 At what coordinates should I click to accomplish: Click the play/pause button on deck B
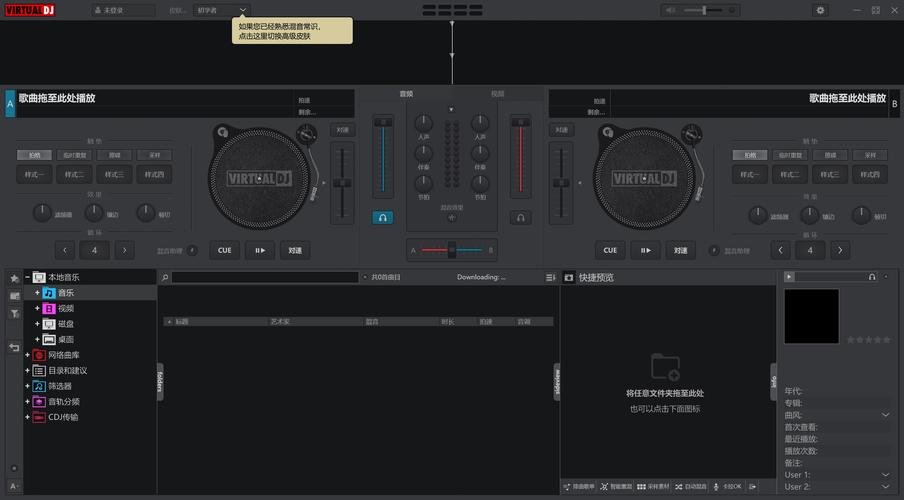[x=646, y=250]
